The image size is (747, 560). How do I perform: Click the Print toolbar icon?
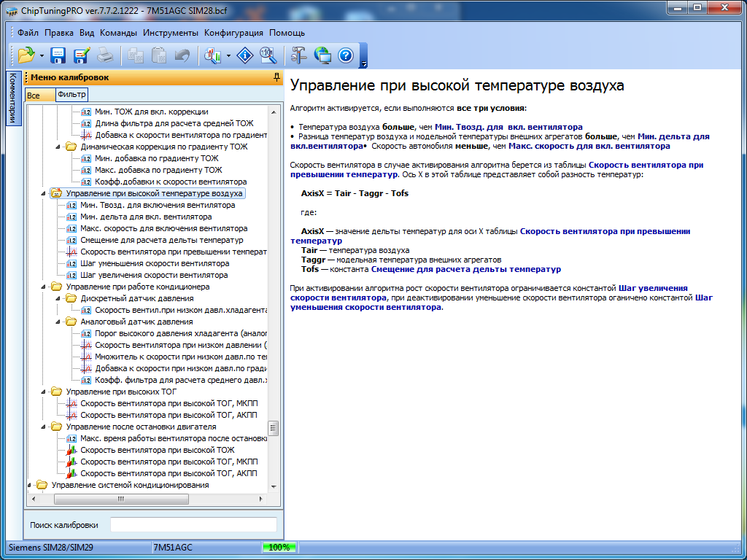pos(105,55)
